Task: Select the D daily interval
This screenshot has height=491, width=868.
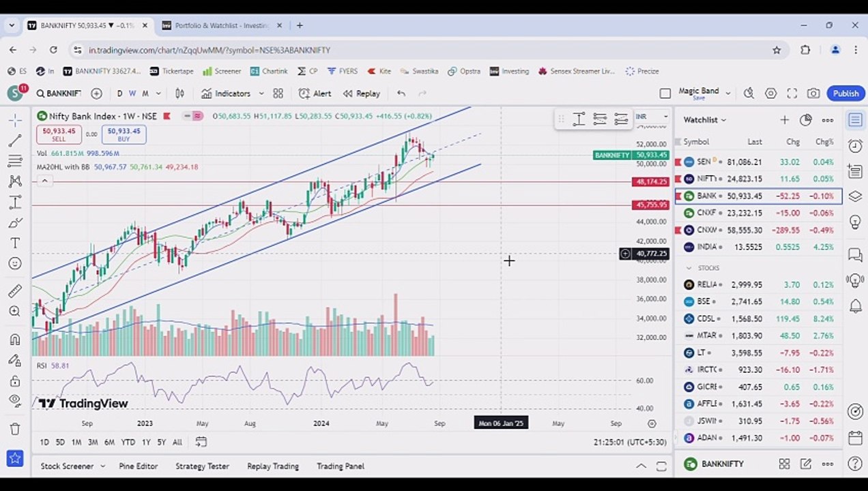Action: point(120,93)
